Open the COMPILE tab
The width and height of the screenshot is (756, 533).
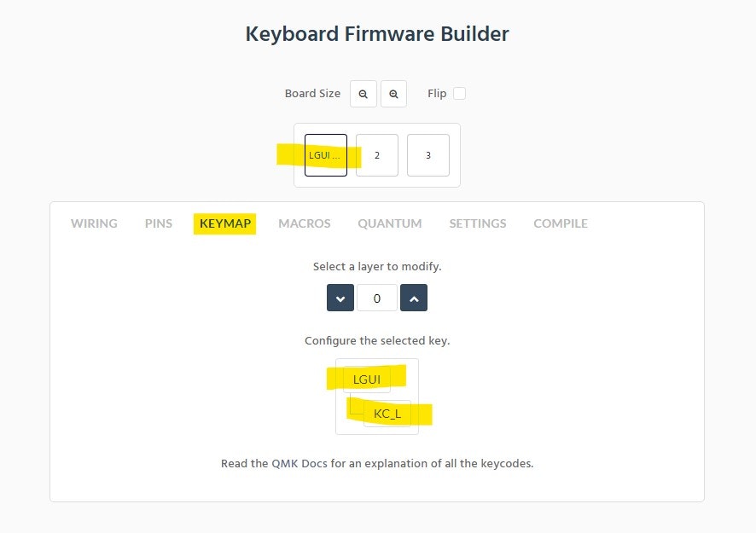point(561,223)
